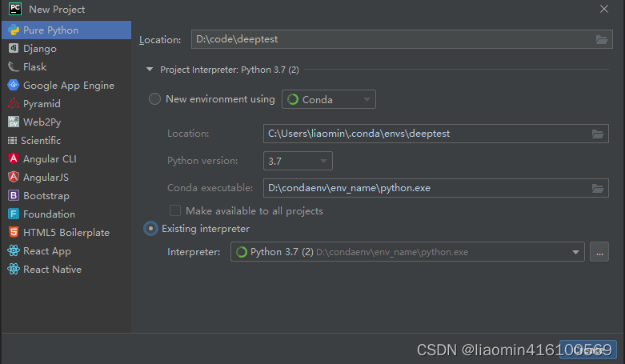Choose Flask from the project list
Viewport: 625px width, 364px height.
click(x=66, y=67)
